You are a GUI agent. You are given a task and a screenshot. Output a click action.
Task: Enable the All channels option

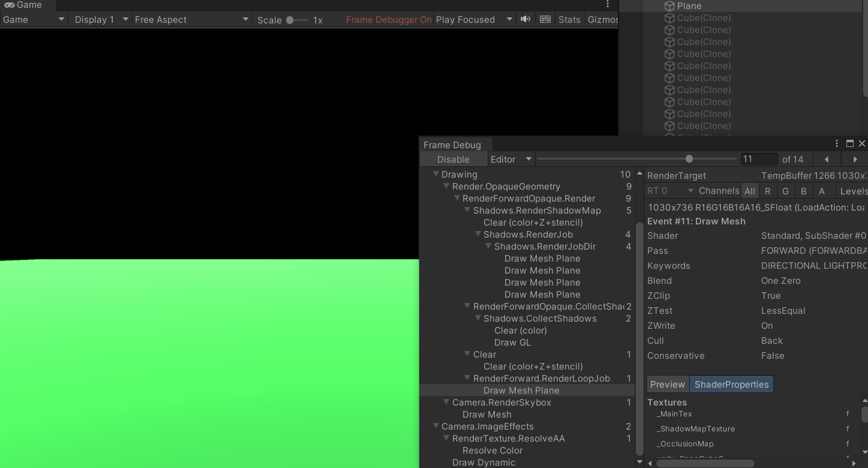click(750, 190)
